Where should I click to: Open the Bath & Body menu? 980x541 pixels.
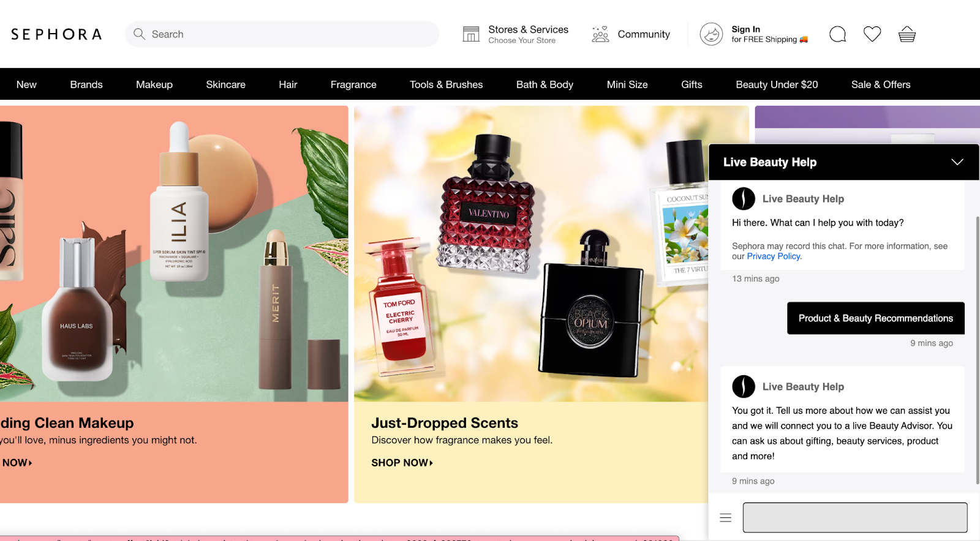[x=545, y=84]
